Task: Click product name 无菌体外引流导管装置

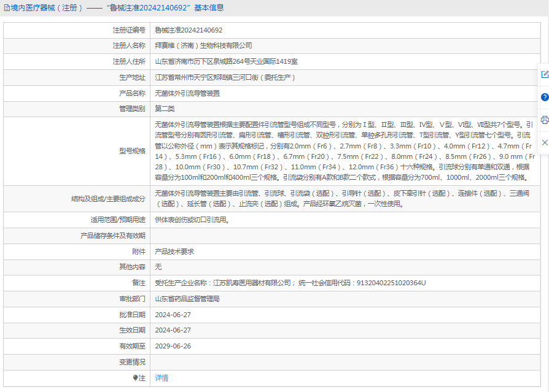Action: [187, 93]
